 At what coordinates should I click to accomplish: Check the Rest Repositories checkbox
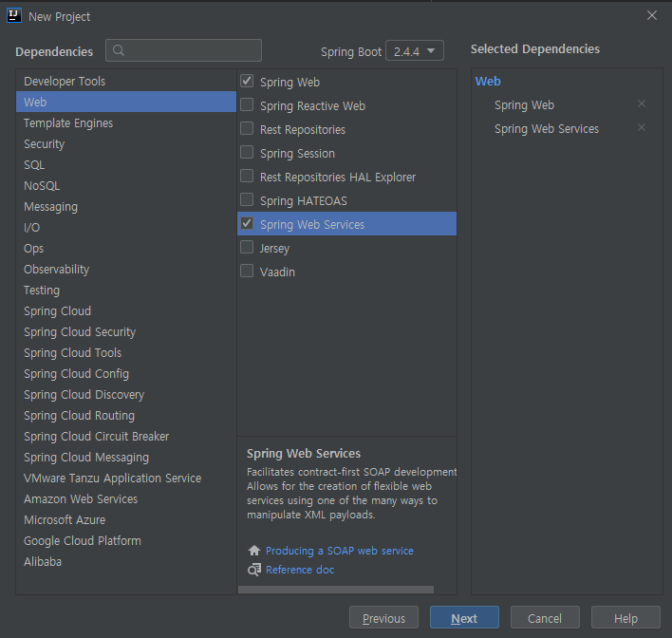coord(247,128)
